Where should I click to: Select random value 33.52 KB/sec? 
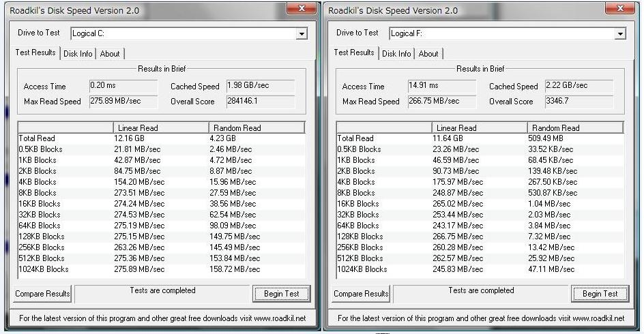551,149
